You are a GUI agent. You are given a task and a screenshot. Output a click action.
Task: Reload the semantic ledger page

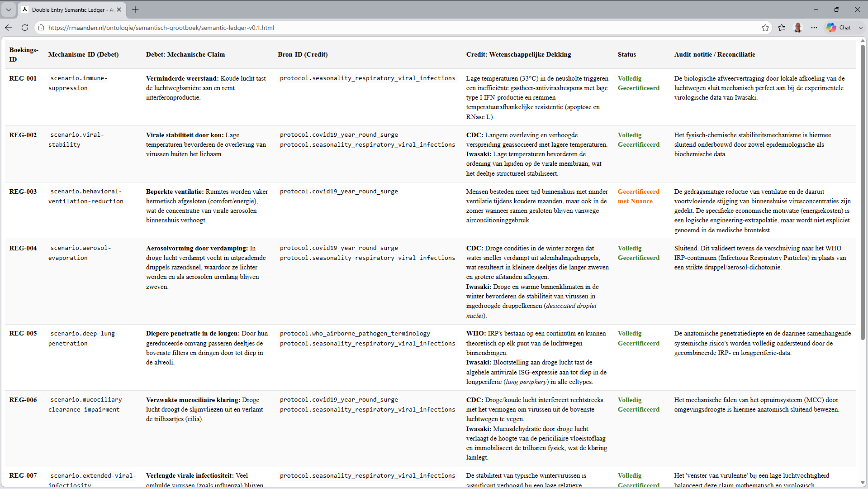25,28
